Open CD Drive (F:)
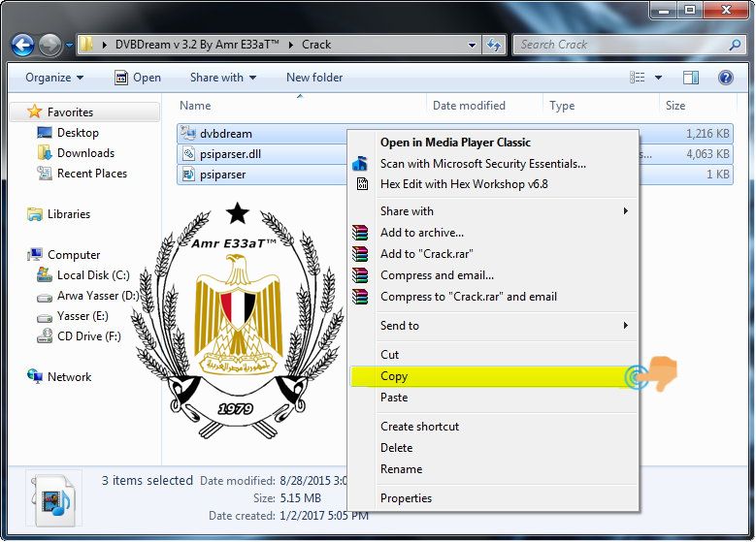This screenshot has height=542, width=756. tap(88, 336)
